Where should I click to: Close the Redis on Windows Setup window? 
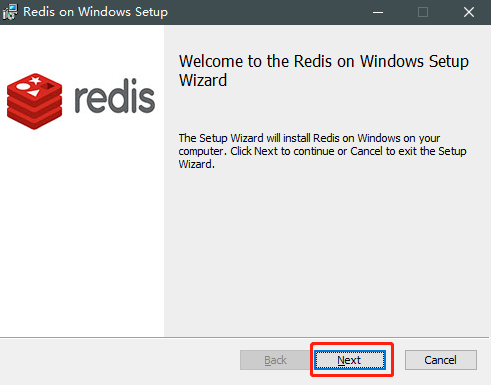469,12
